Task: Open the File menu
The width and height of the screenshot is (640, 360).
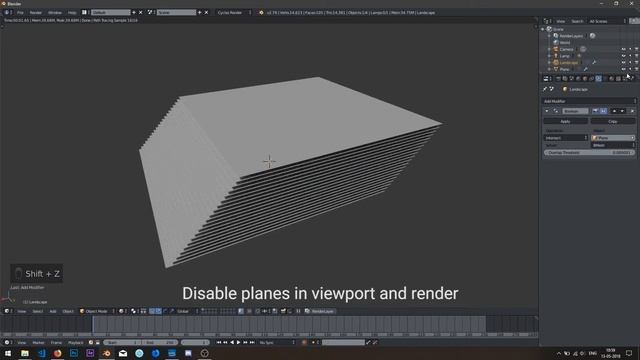Action: point(20,13)
